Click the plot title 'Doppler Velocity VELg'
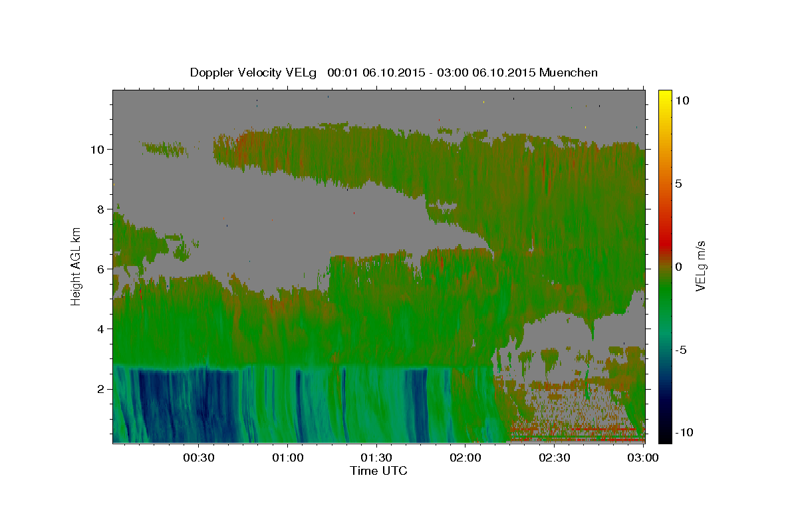798x532 pixels. pos(253,72)
